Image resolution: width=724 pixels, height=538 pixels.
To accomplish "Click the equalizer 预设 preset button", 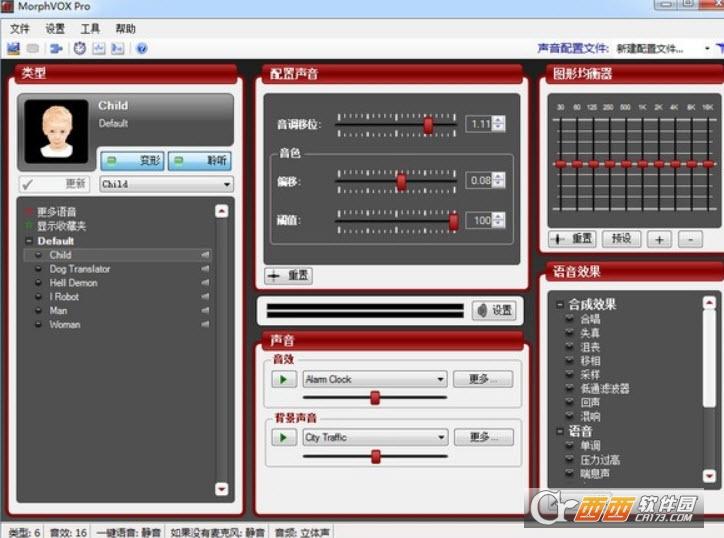I will point(621,239).
